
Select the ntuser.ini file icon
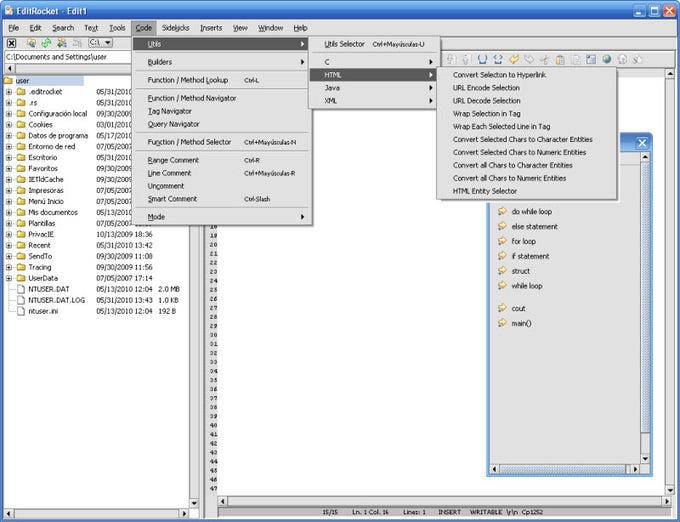20,311
